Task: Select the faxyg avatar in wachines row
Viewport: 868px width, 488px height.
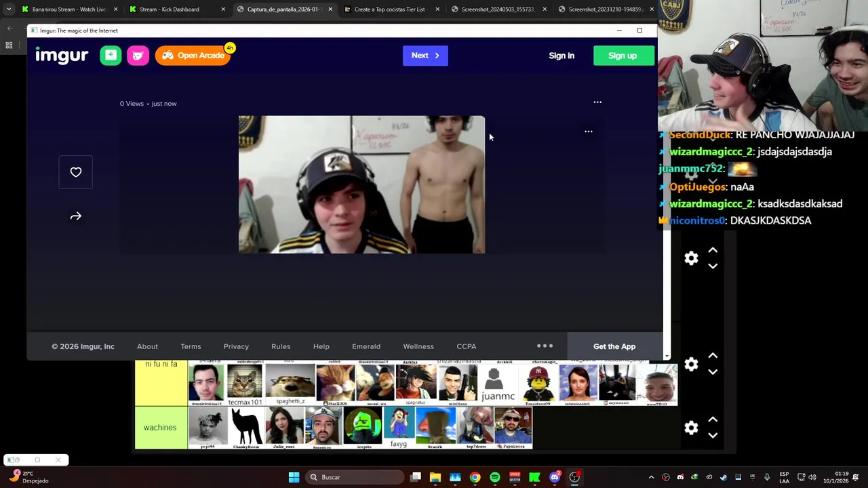Action: (399, 428)
